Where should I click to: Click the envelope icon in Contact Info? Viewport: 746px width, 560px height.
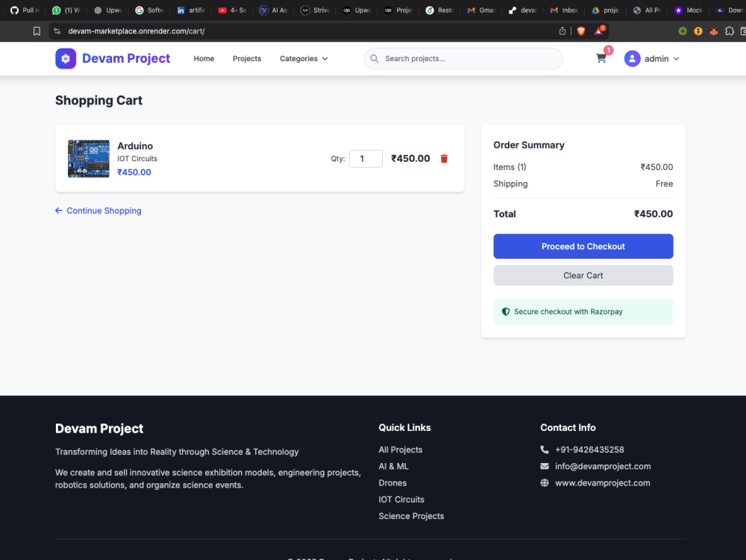point(545,466)
